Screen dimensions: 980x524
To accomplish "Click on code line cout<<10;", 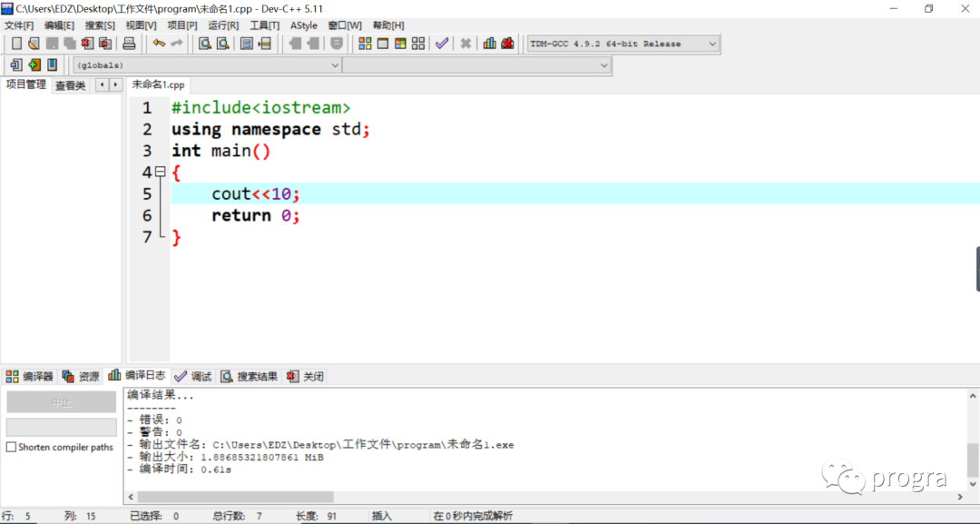I will click(x=256, y=193).
